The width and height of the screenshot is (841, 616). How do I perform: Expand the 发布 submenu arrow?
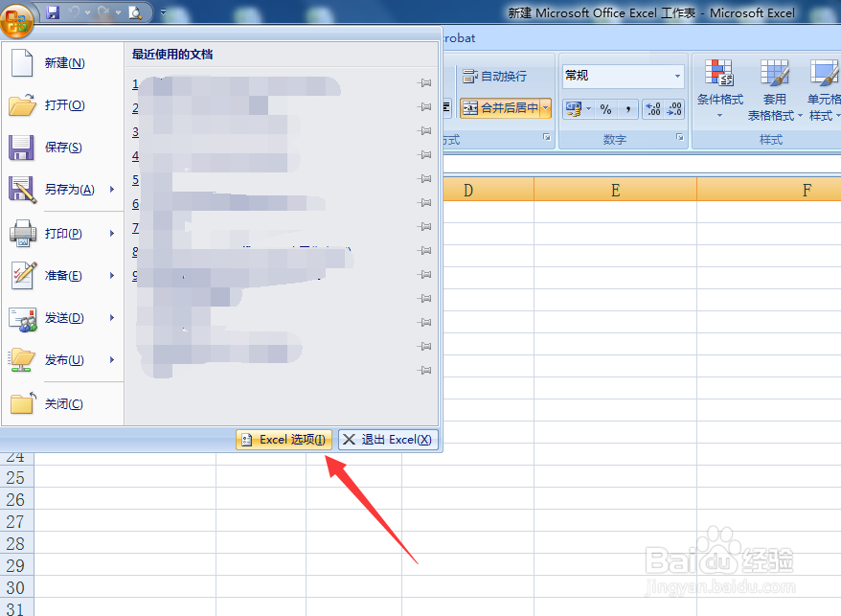[112, 360]
